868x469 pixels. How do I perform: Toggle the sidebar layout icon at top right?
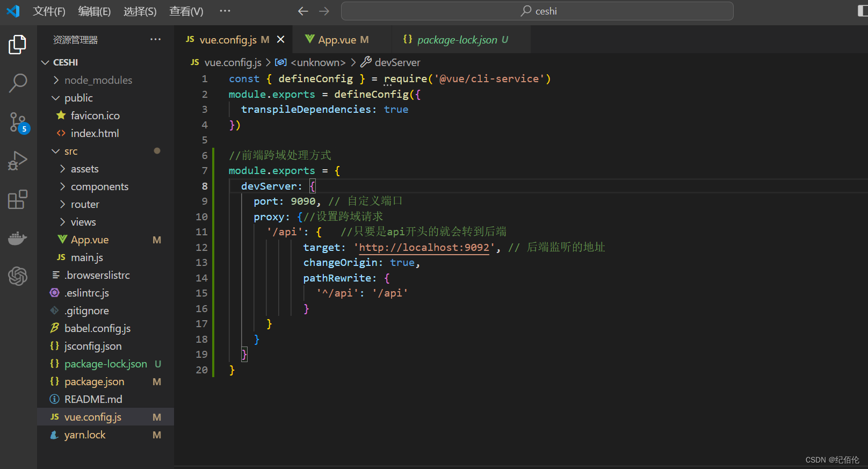point(863,11)
